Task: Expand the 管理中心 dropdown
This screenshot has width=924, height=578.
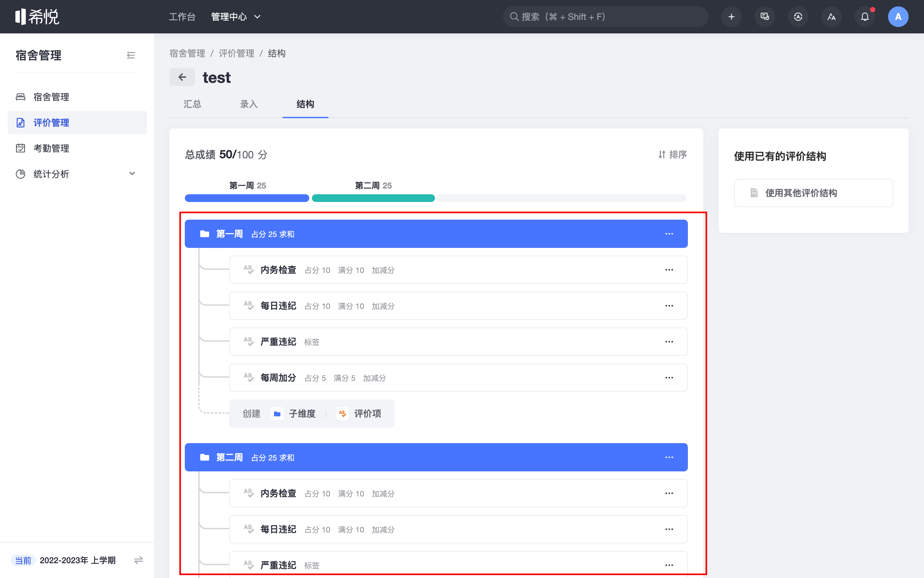Action: pos(236,17)
